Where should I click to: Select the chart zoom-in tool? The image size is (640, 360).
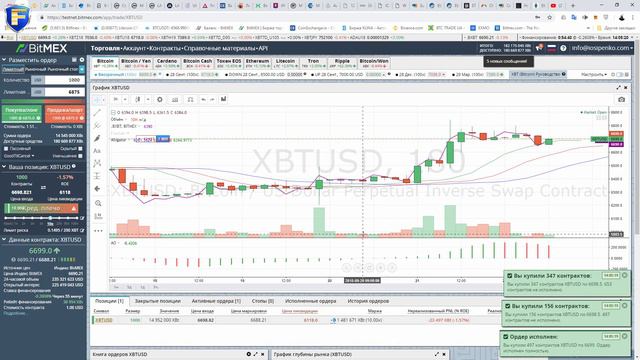(98, 203)
